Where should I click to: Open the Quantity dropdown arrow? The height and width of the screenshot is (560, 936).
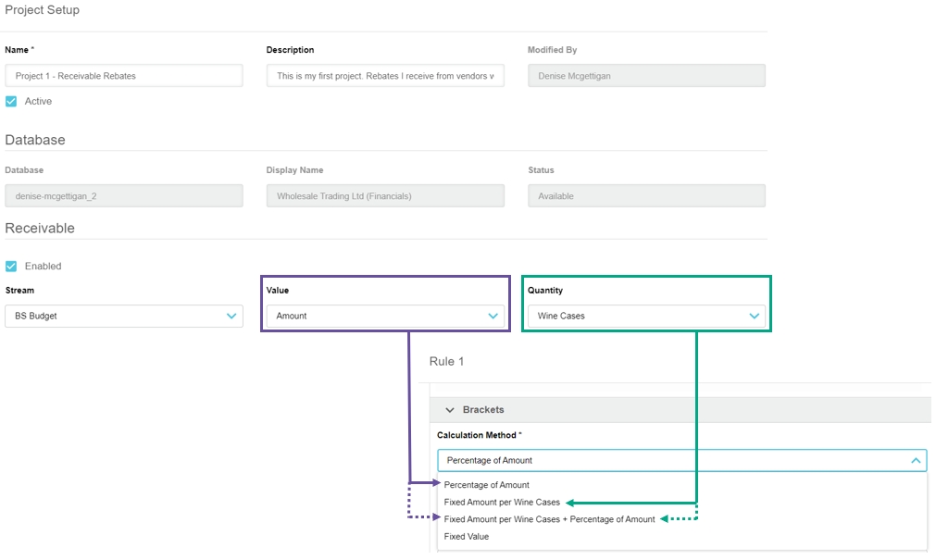point(755,317)
